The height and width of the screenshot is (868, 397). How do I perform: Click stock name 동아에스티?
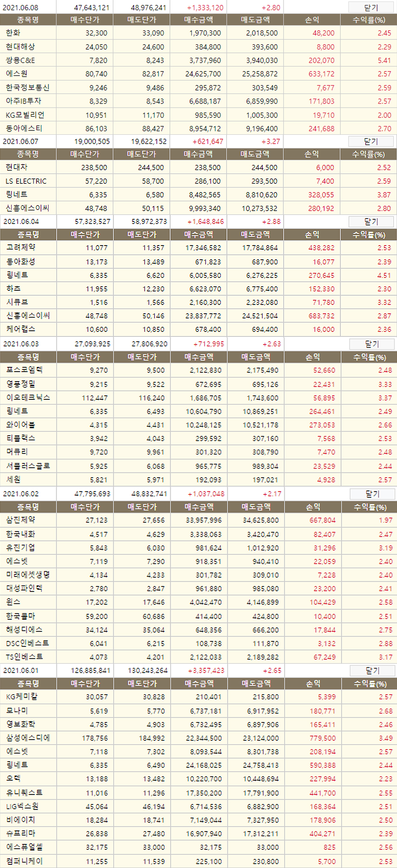[x=24, y=128]
